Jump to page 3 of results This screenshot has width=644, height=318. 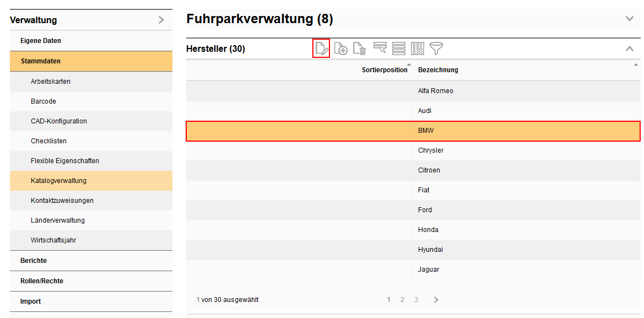(416, 300)
